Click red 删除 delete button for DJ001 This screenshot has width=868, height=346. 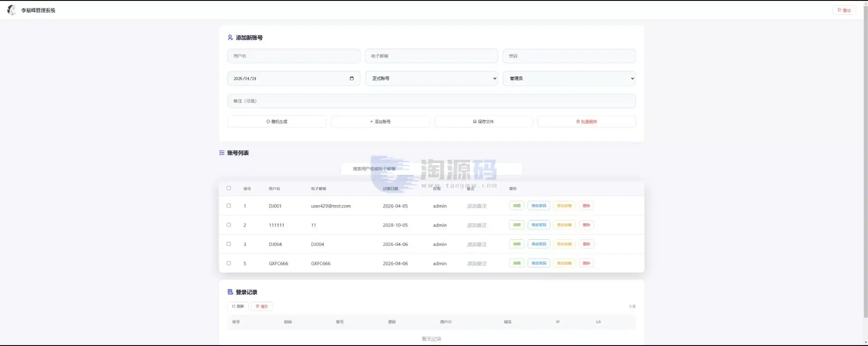pos(586,206)
